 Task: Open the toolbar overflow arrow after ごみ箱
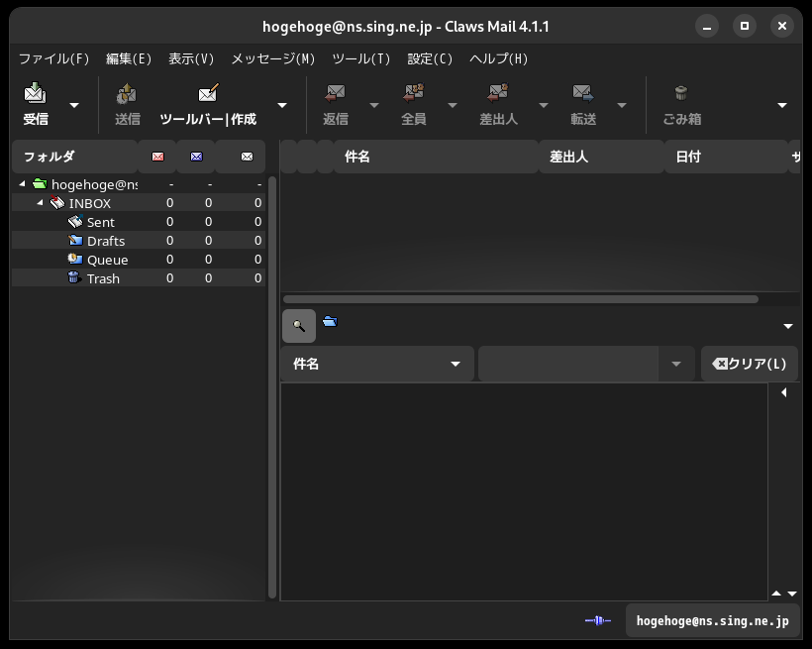(x=782, y=105)
